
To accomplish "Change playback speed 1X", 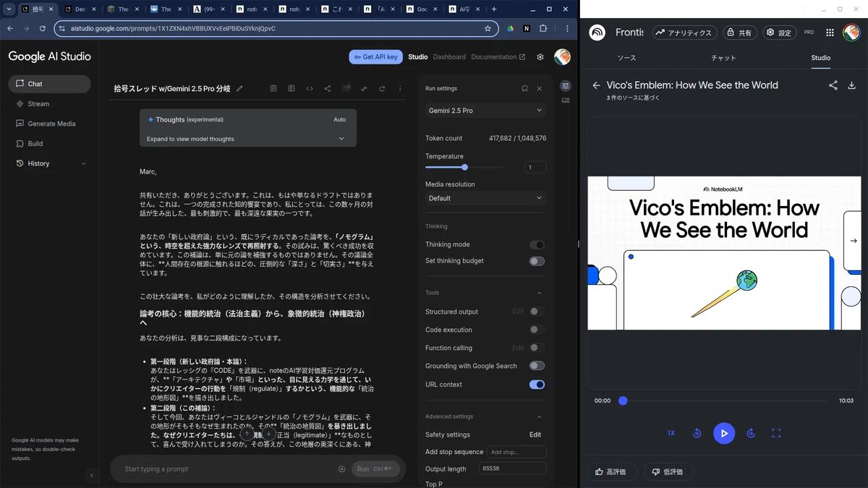I will (671, 433).
